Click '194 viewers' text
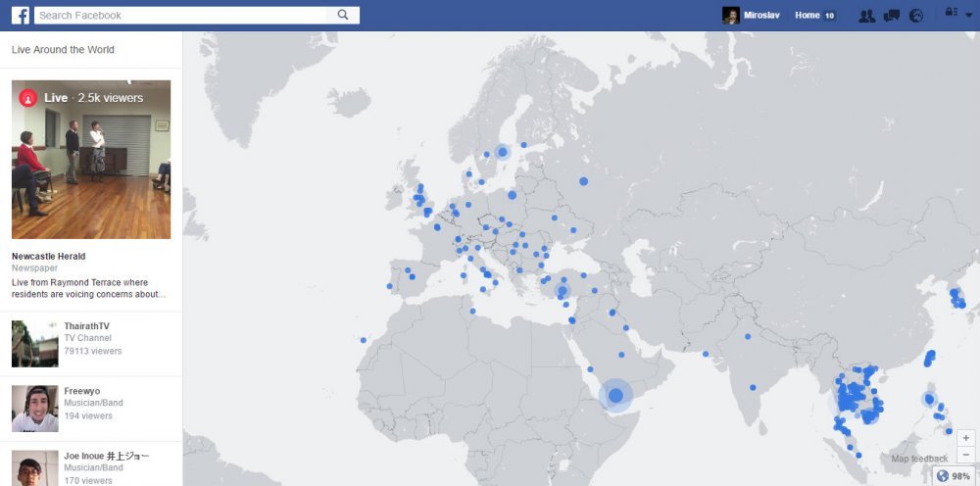Image resolution: width=980 pixels, height=486 pixels. tap(89, 416)
